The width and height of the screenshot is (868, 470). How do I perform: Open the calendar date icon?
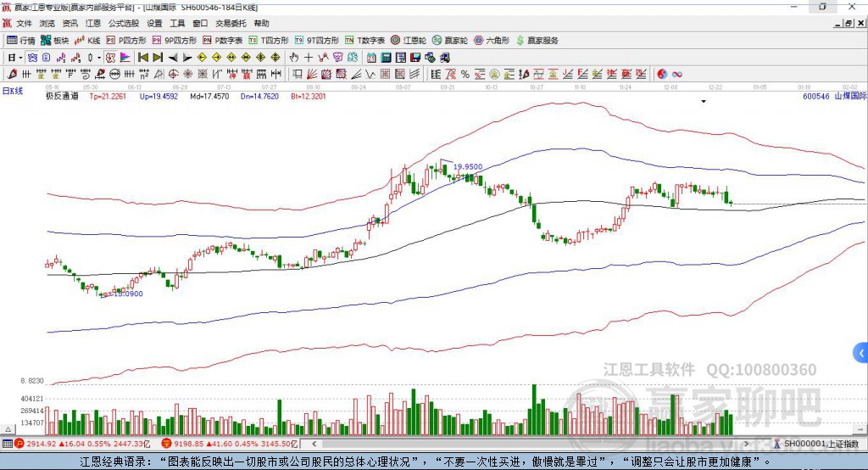[x=371, y=58]
